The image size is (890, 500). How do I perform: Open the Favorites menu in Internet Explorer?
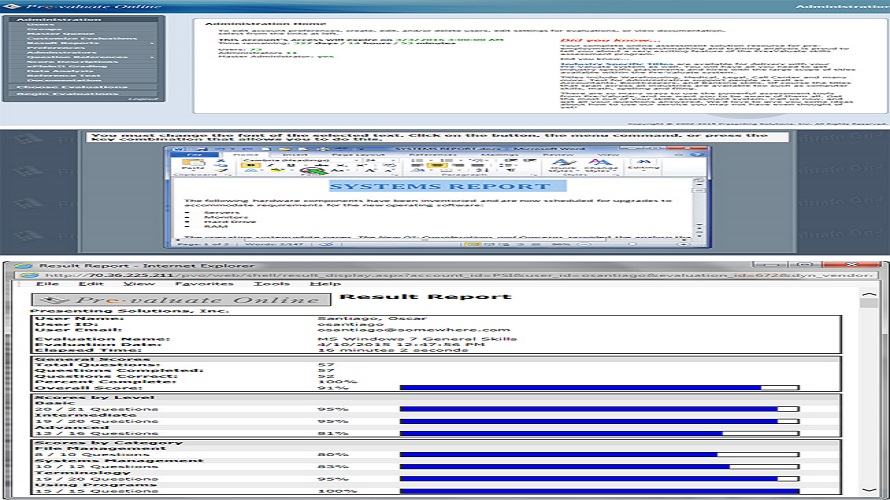[x=204, y=283]
